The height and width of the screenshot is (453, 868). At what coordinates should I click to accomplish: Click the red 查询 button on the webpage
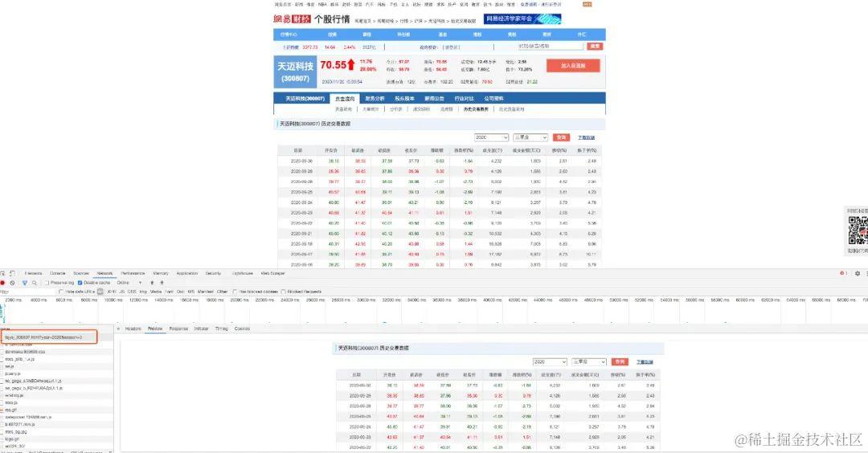pyautogui.click(x=561, y=137)
